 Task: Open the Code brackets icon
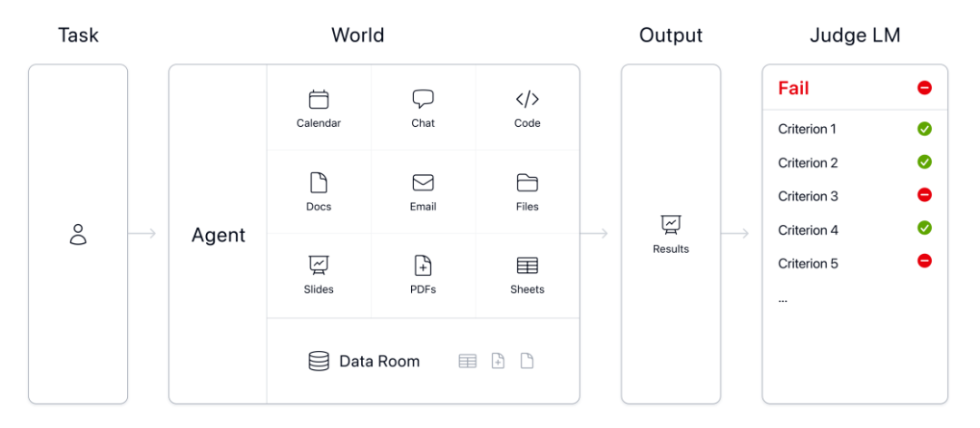[x=527, y=100]
